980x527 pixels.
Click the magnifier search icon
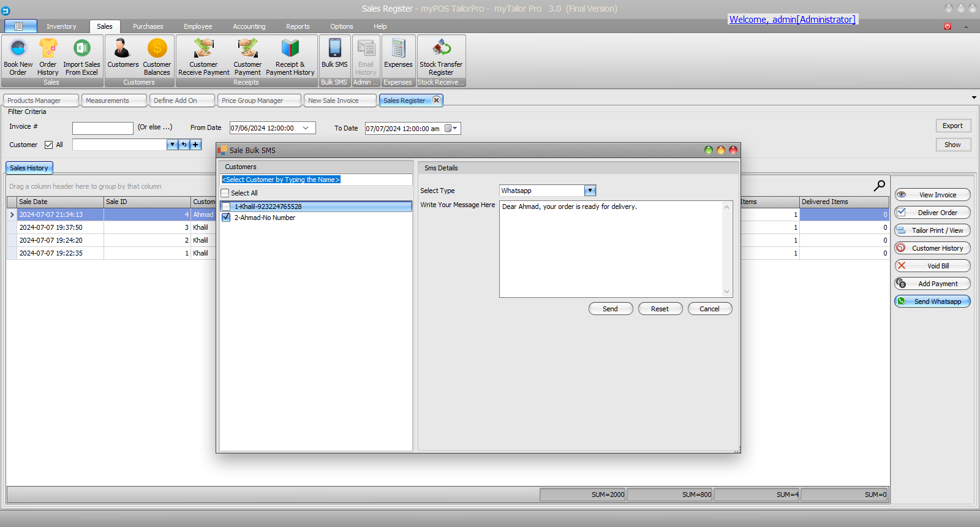click(x=879, y=186)
